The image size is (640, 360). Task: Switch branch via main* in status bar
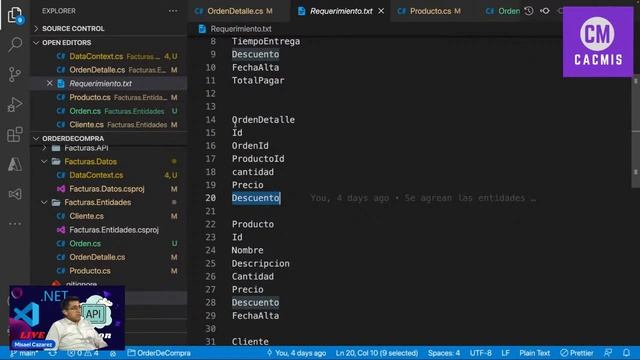(x=24, y=353)
